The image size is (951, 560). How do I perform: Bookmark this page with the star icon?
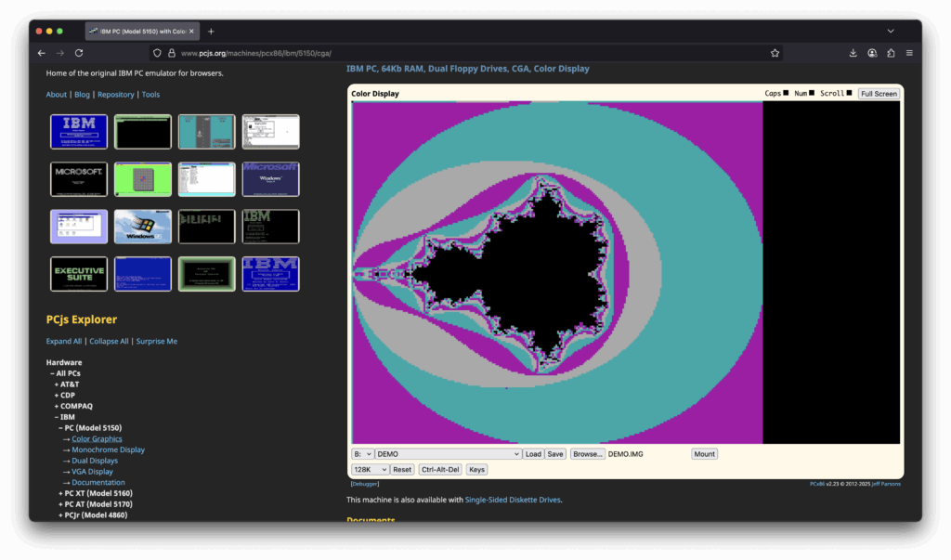[x=775, y=53]
